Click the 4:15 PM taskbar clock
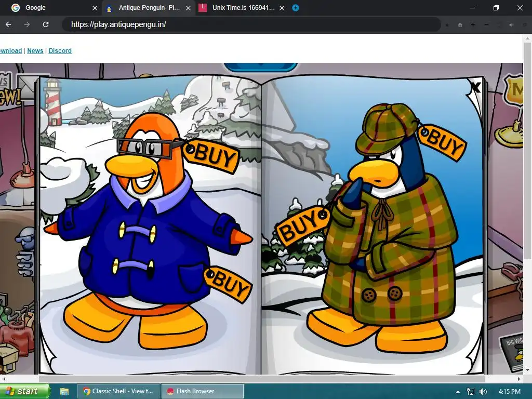The height and width of the screenshot is (399, 532). pos(510,392)
